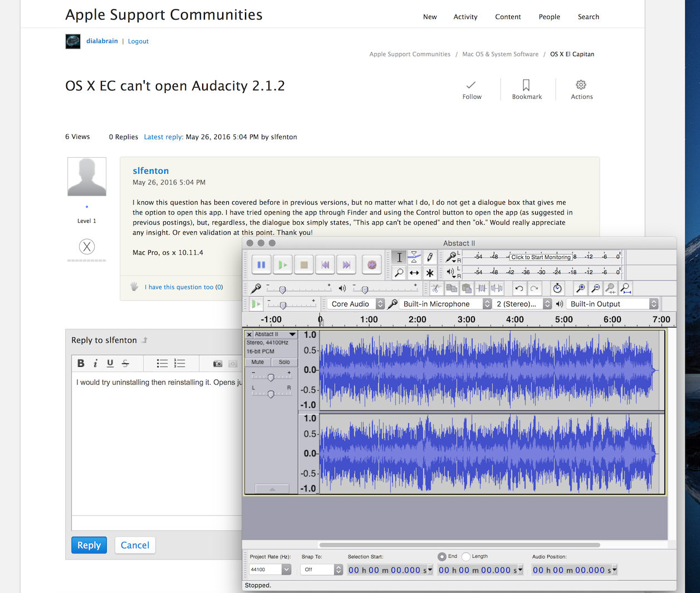The width and height of the screenshot is (700, 593).
Task: Click Play-at-speed green button
Action: point(256,304)
